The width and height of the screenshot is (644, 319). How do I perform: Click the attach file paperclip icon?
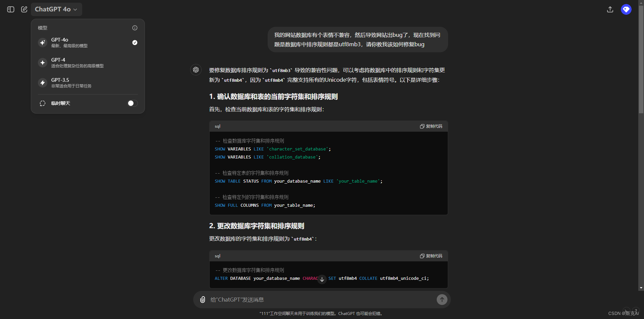click(203, 300)
